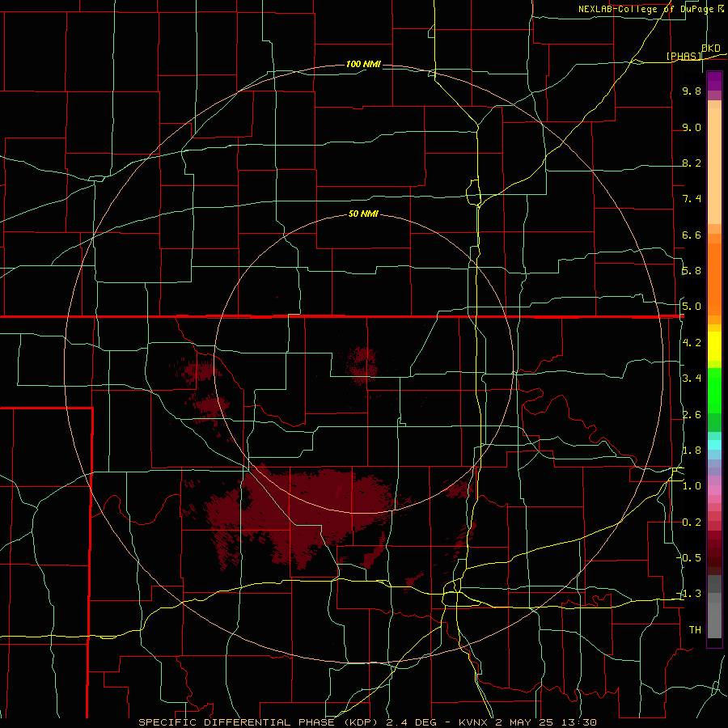Image resolution: width=728 pixels, height=728 pixels.
Task: Select the 9.8 value on the scale
Action: [692, 91]
